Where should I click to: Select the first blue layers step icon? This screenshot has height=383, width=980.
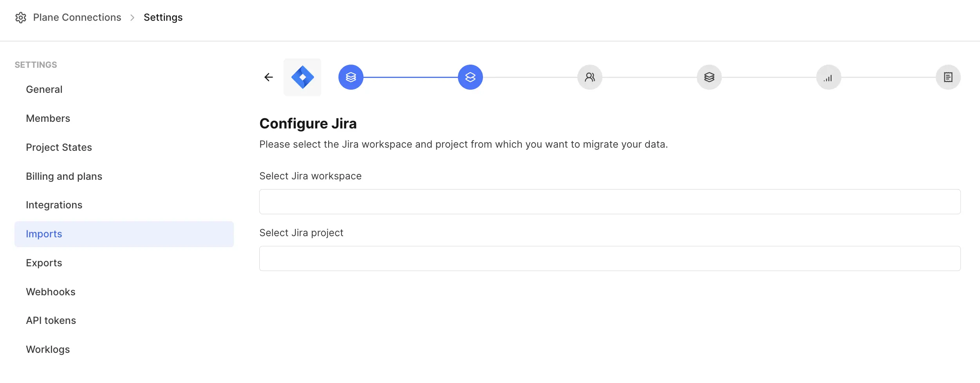[x=351, y=77]
